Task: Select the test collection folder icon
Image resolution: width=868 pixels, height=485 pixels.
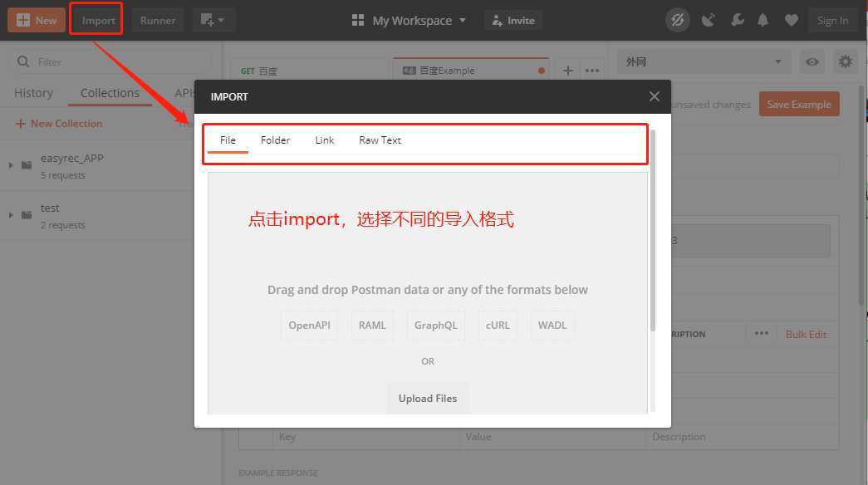Action: [x=27, y=215]
